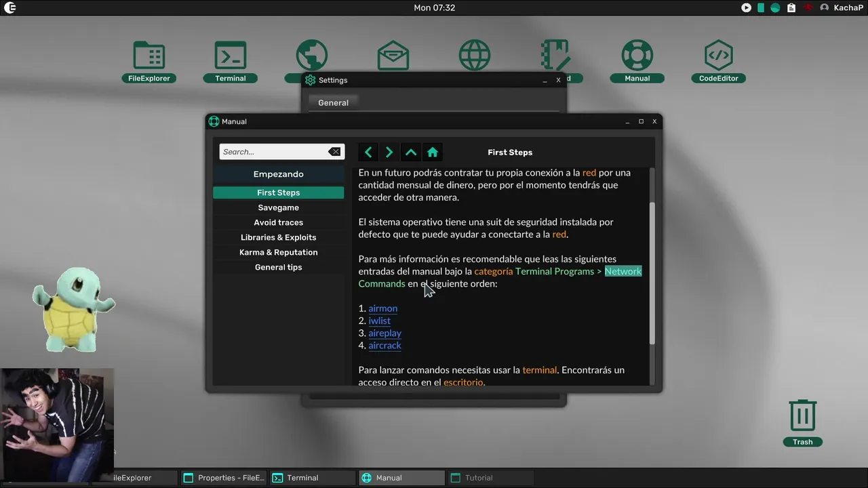The width and height of the screenshot is (868, 488).
Task: Click the green text Terminal Programs
Action: (x=555, y=271)
